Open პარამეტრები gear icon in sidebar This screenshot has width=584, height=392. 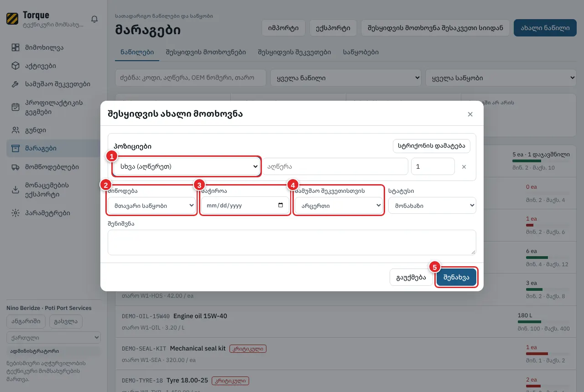coord(16,213)
